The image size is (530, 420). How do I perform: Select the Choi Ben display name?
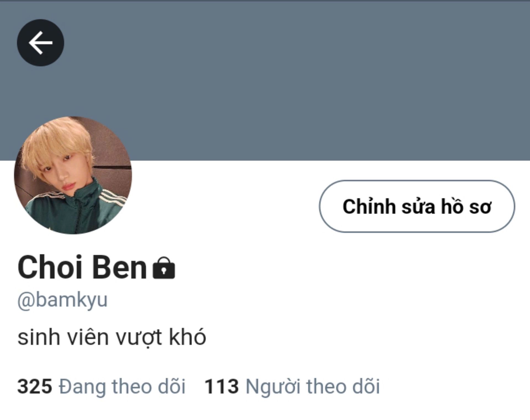pos(82,267)
